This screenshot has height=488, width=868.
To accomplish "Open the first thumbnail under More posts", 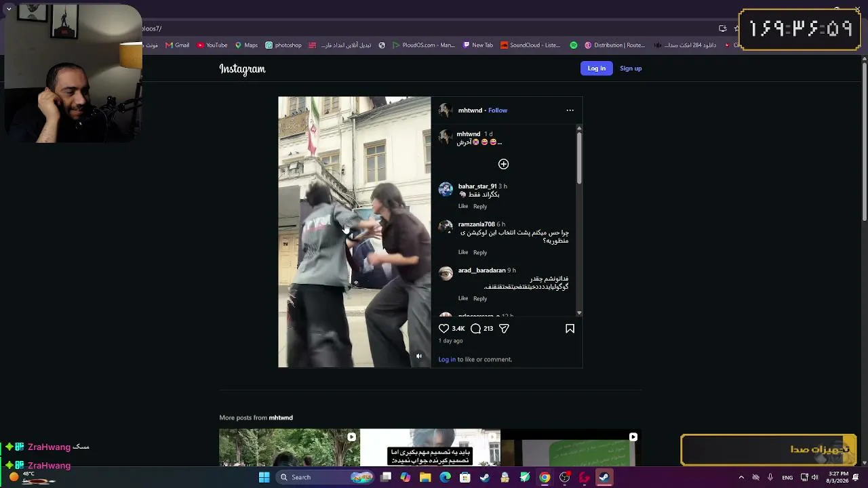I will pos(290,447).
